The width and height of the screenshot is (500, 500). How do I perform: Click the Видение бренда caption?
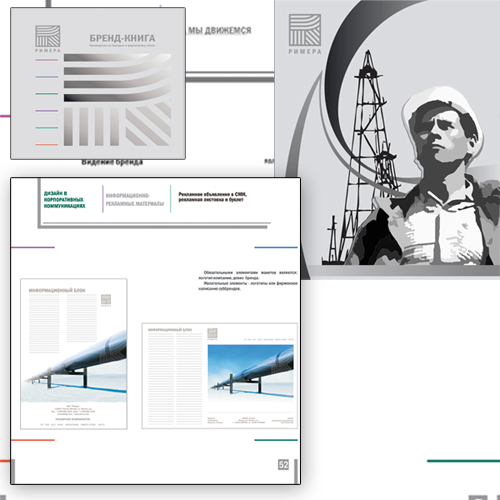112,162
